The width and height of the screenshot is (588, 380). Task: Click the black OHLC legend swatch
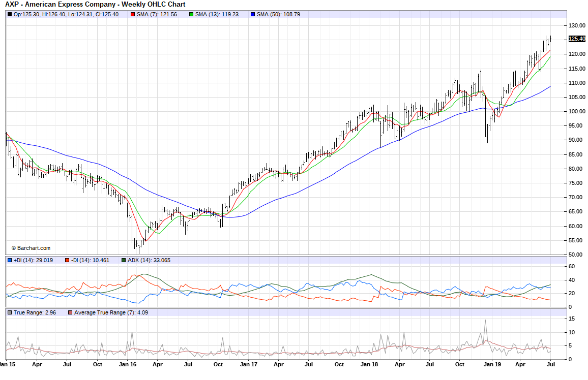click(x=10, y=14)
